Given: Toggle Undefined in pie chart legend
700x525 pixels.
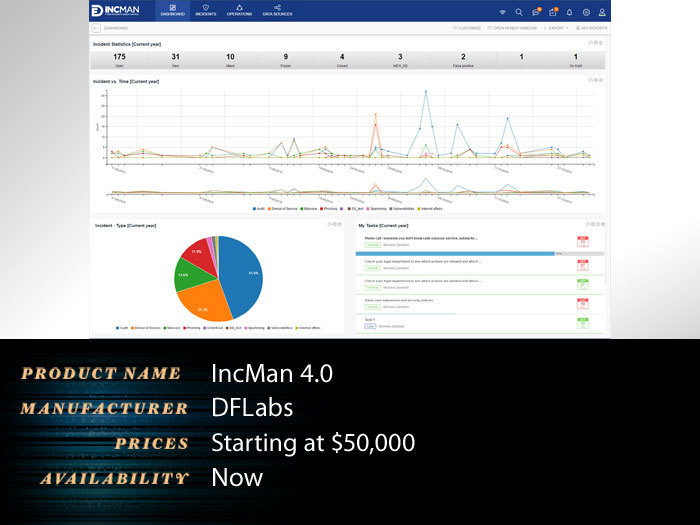Looking at the screenshot, I should 213,328.
